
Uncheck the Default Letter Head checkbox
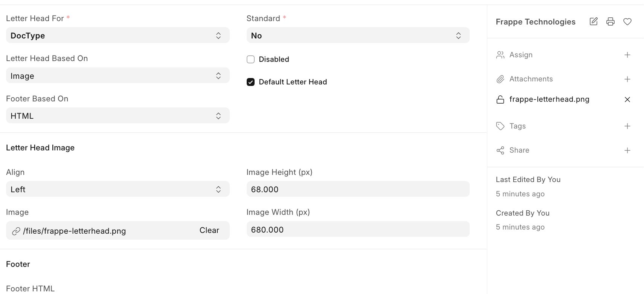[250, 82]
